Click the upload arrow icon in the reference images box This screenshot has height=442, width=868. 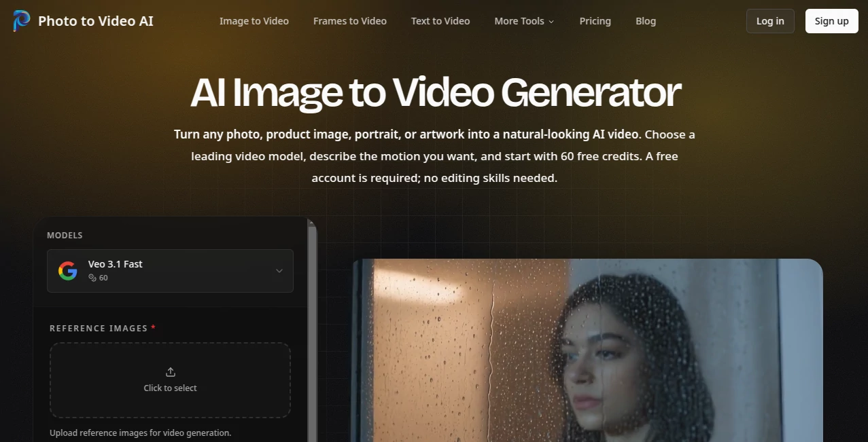(170, 372)
